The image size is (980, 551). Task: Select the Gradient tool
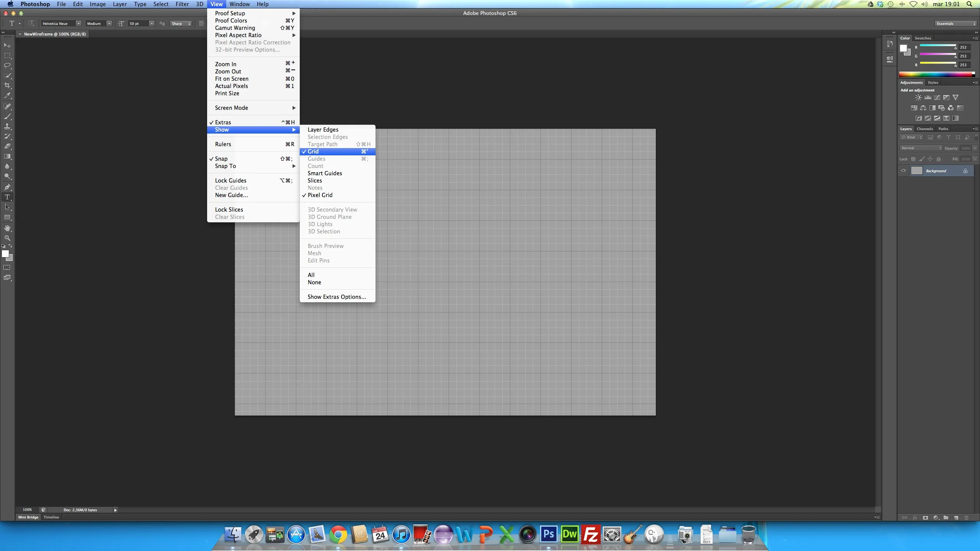click(7, 156)
